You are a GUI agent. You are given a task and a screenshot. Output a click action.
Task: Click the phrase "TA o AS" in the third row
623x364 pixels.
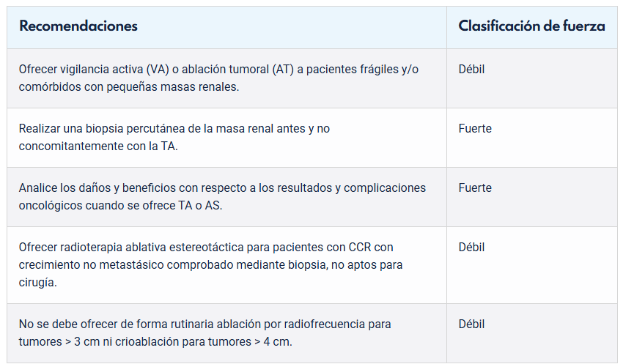coord(197,205)
